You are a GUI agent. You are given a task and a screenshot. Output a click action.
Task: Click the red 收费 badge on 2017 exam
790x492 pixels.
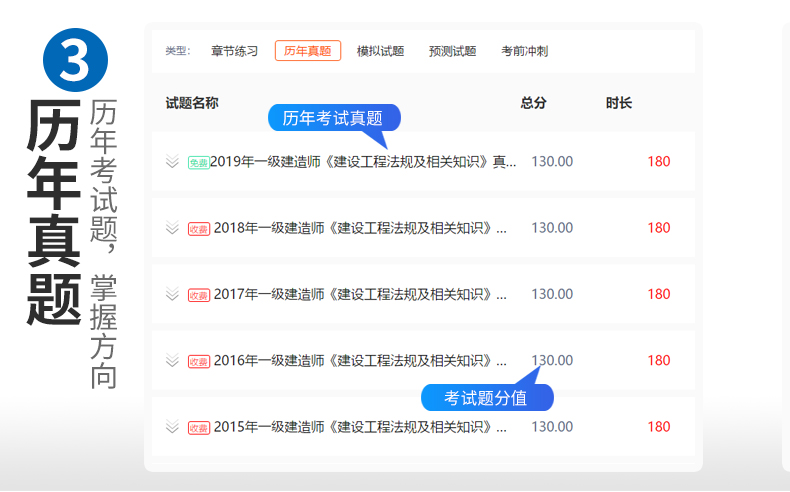pyautogui.click(x=199, y=295)
